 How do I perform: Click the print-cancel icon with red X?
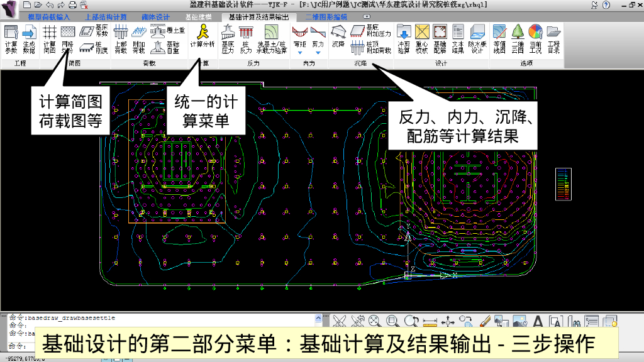click(x=84, y=5)
